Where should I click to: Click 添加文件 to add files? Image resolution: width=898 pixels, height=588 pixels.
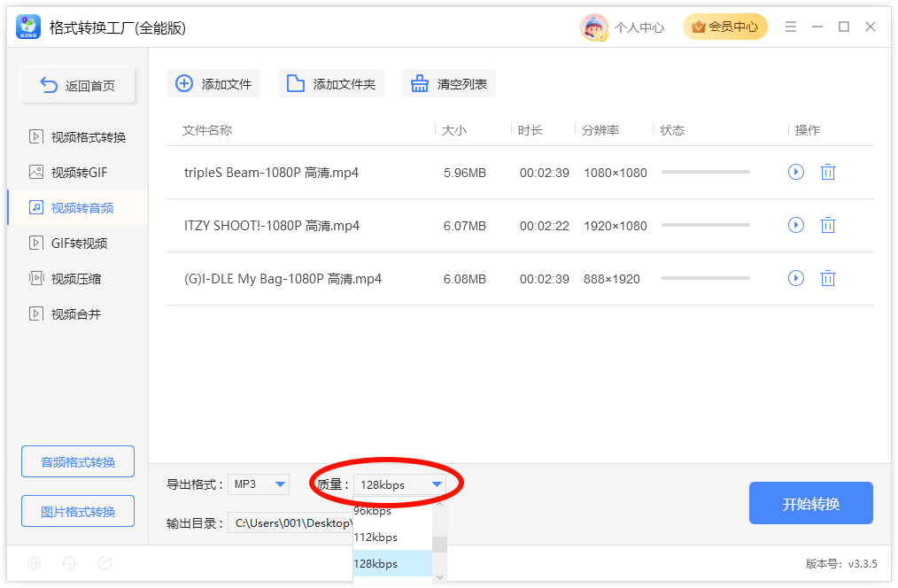pos(213,83)
